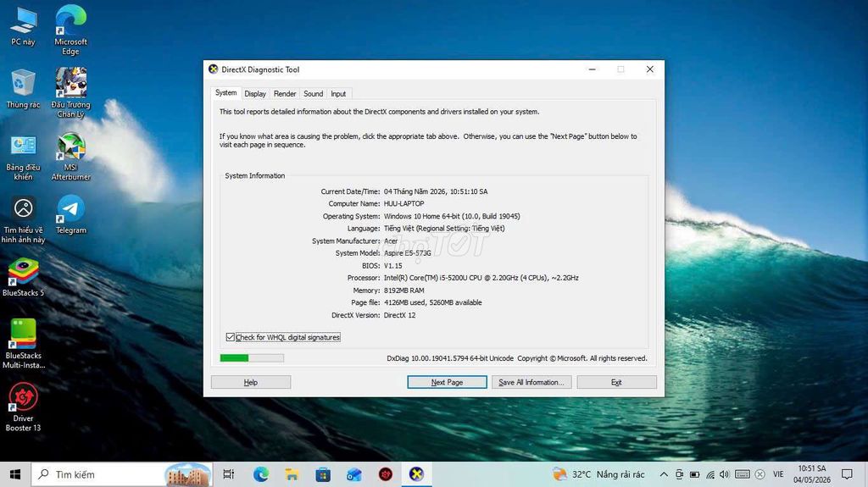This screenshot has width=868, height=487.
Task: Open weather widget showing 32°C
Action: [x=599, y=474]
